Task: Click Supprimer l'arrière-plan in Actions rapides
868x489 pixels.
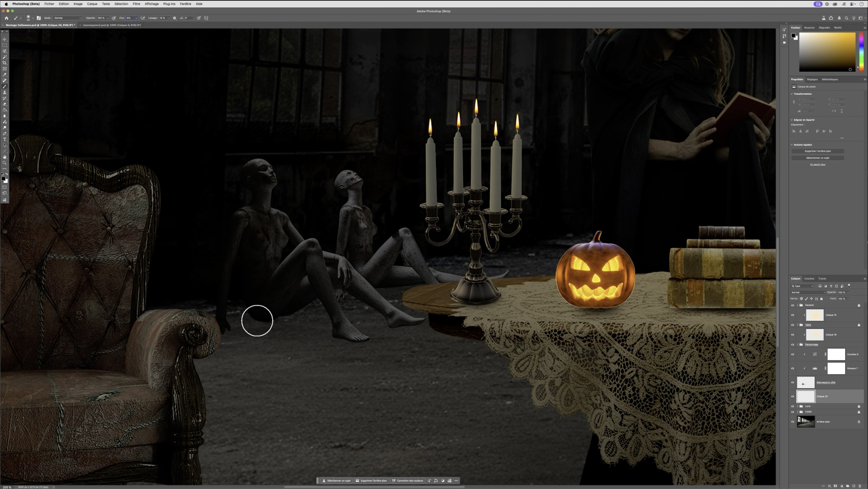Action: click(x=817, y=151)
